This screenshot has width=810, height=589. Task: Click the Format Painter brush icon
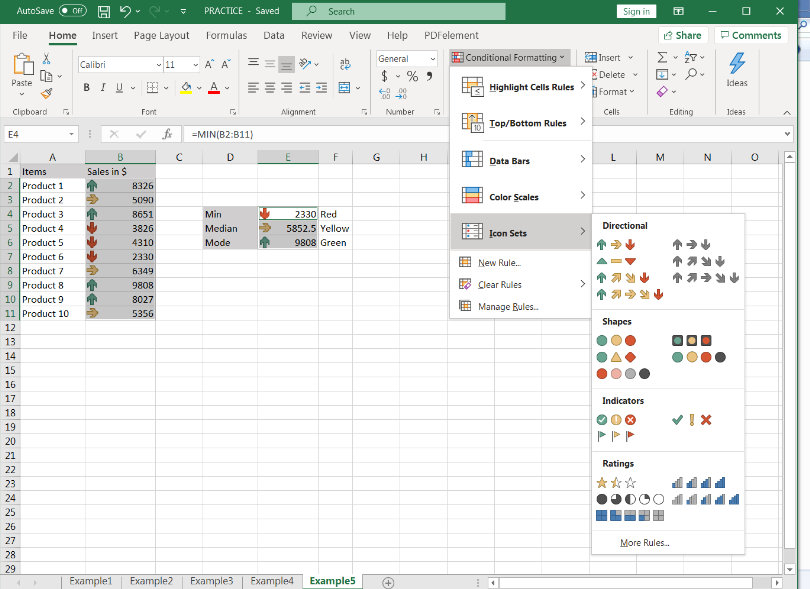coord(46,94)
